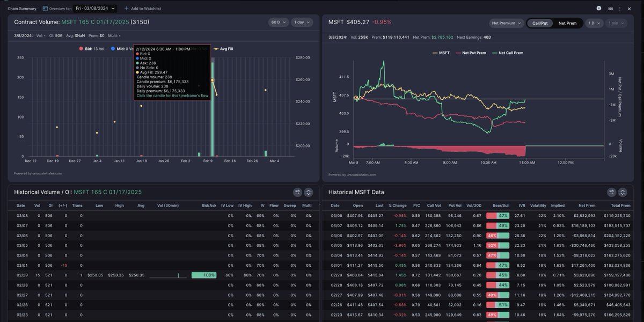The height and width of the screenshot is (322, 644).
Task: Click the Chain Summary title
Action: 22,9
